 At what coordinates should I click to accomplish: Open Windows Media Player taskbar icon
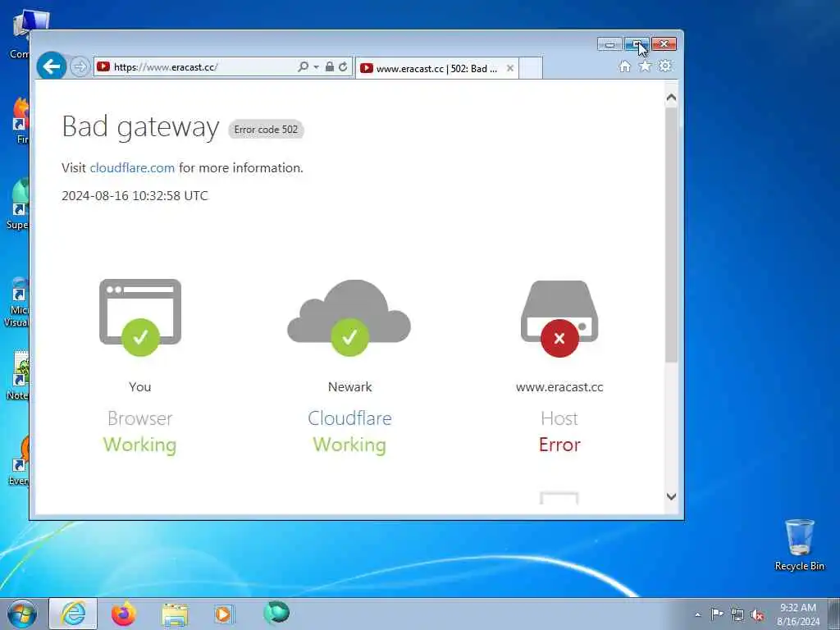(224, 614)
